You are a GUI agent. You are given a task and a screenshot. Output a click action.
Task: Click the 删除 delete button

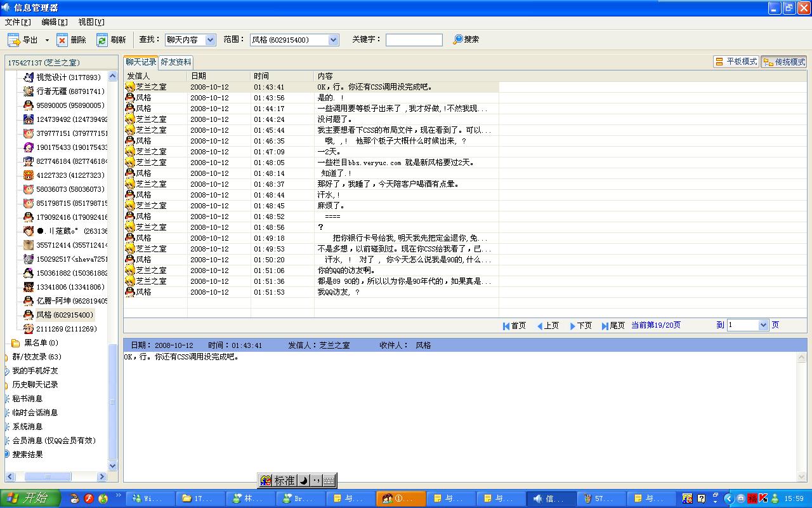[71, 40]
